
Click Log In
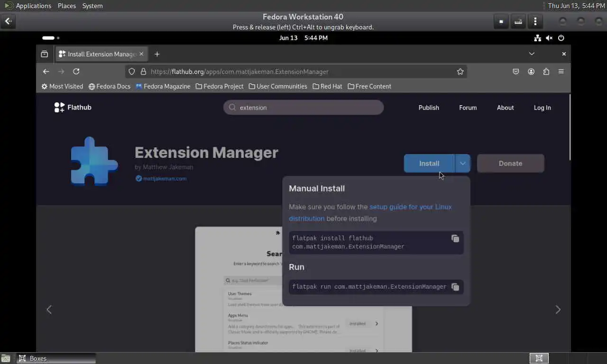pos(542,108)
